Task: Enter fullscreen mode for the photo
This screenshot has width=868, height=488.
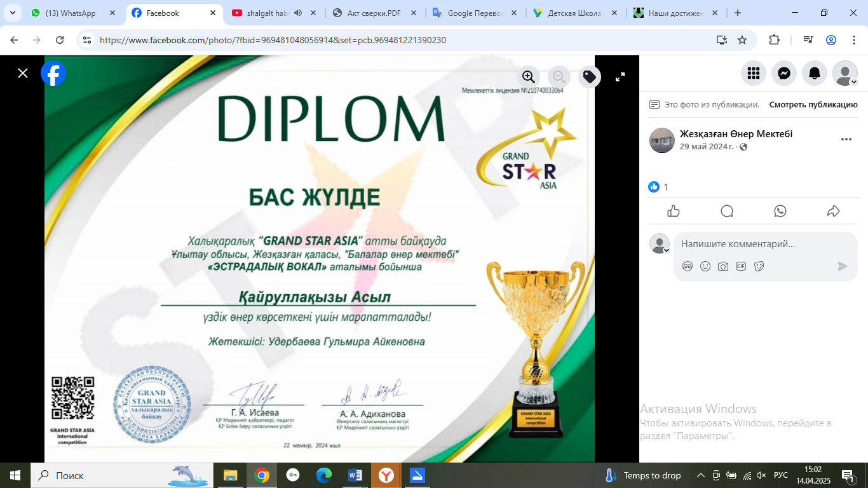Action: pyautogui.click(x=620, y=77)
